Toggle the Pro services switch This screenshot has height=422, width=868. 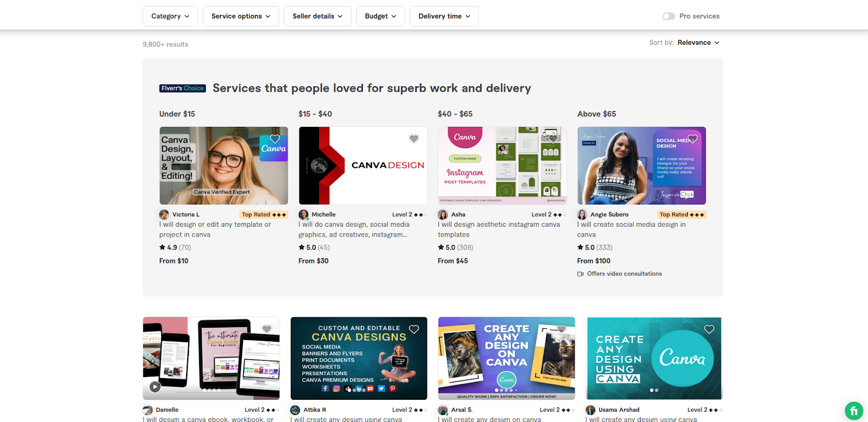668,16
